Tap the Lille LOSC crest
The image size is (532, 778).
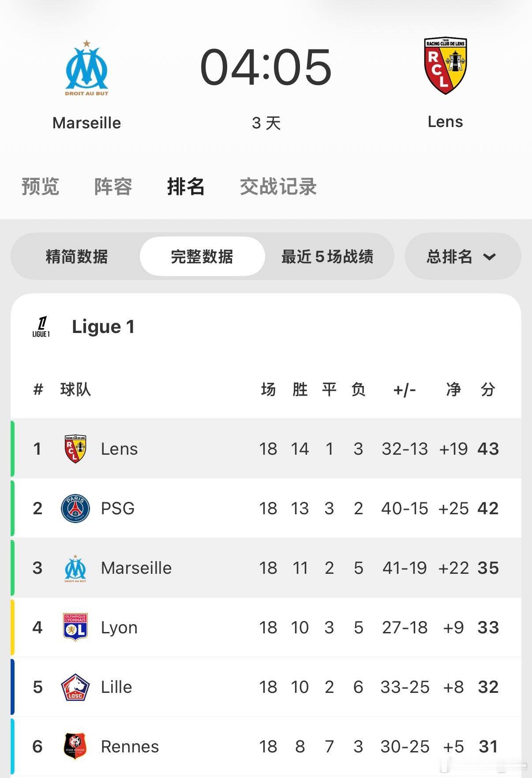(x=75, y=687)
